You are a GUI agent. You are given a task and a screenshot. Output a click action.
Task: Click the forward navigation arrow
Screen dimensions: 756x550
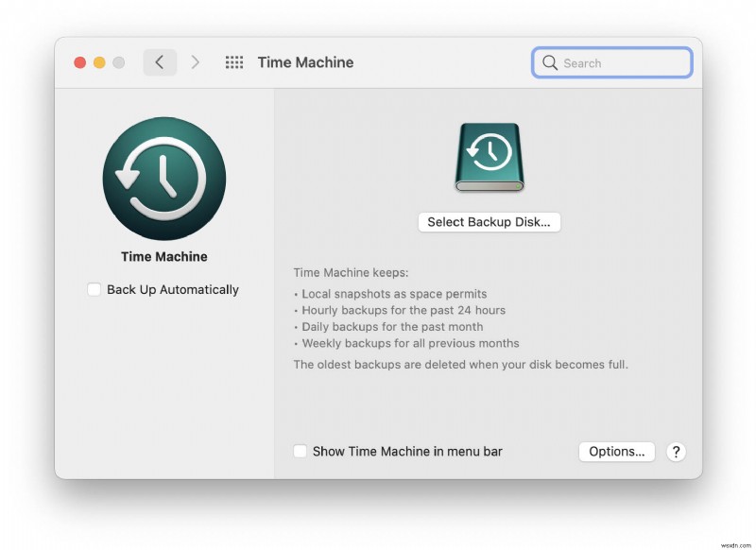tap(195, 62)
